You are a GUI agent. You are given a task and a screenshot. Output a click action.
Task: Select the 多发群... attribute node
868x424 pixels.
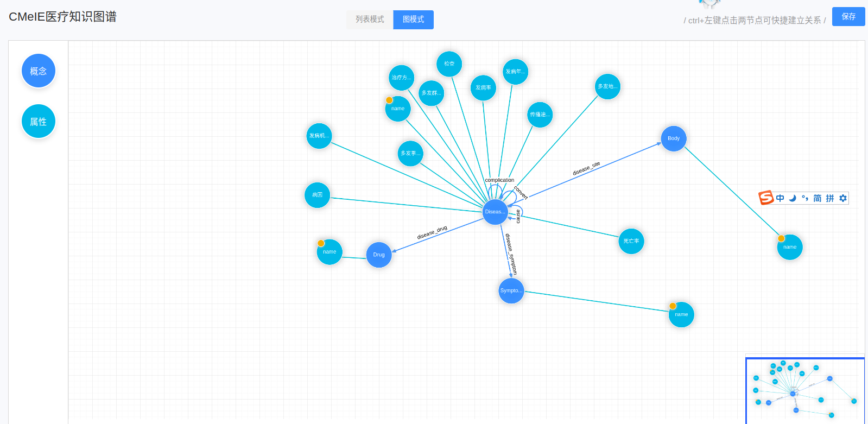tap(432, 93)
